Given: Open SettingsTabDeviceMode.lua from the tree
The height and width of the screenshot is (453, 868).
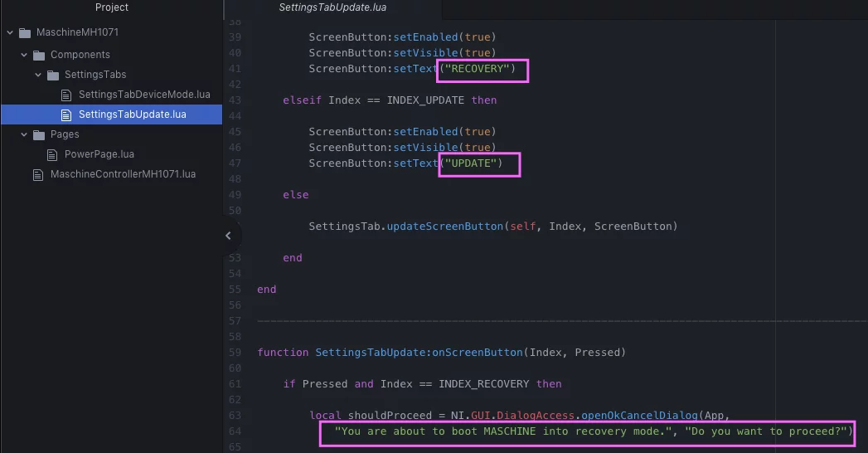Looking at the screenshot, I should pyautogui.click(x=144, y=95).
